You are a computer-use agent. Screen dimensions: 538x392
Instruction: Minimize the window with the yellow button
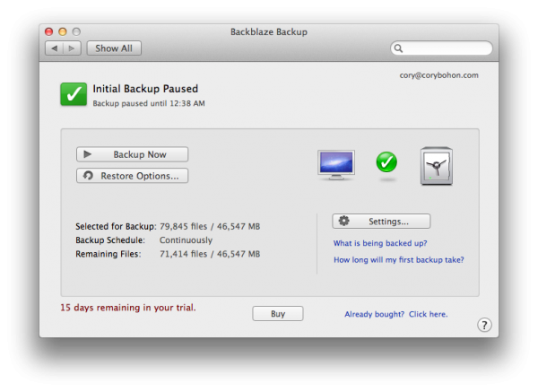63,31
